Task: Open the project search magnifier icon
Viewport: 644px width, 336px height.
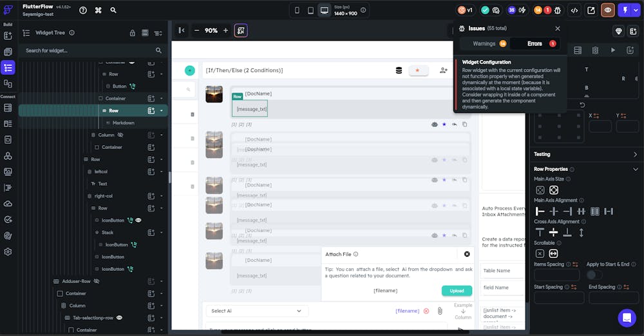Action: point(113,10)
